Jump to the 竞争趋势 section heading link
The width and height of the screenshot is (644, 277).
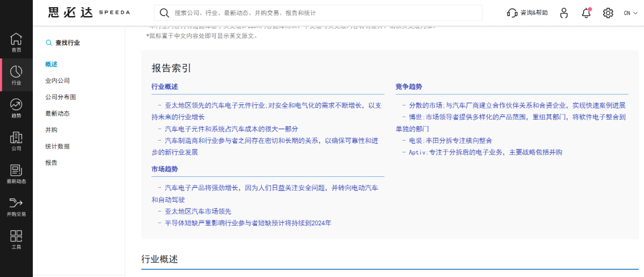click(x=408, y=87)
